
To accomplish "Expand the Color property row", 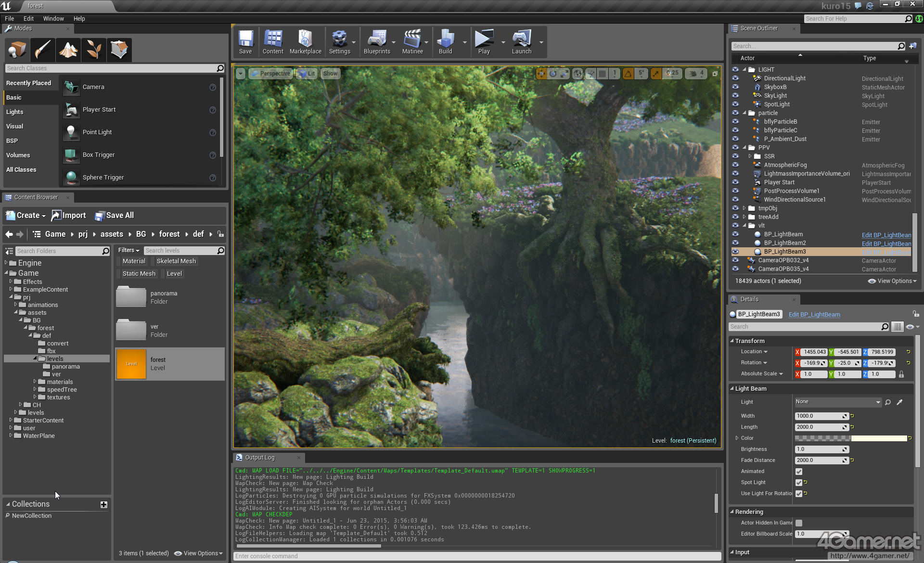I will point(737,438).
